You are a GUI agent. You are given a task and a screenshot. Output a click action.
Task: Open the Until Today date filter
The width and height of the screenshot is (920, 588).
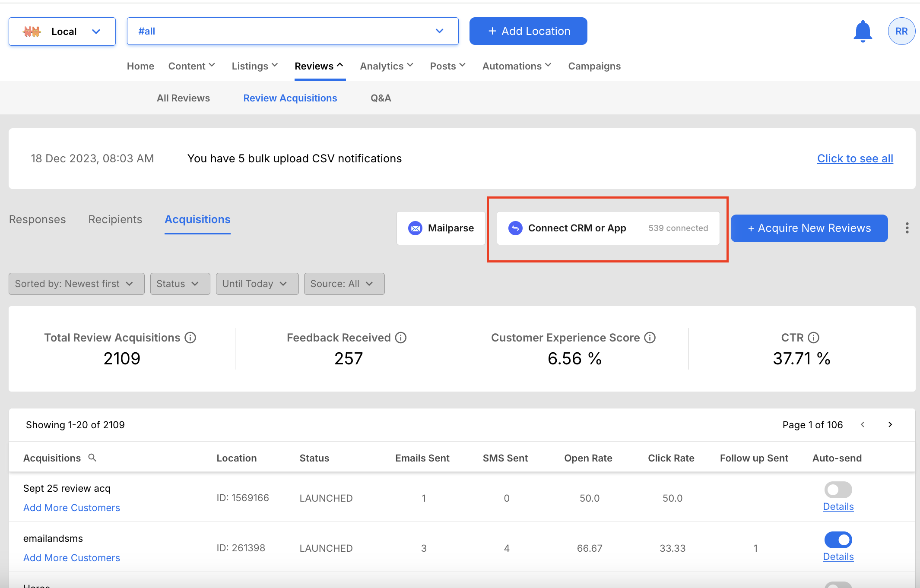(257, 284)
